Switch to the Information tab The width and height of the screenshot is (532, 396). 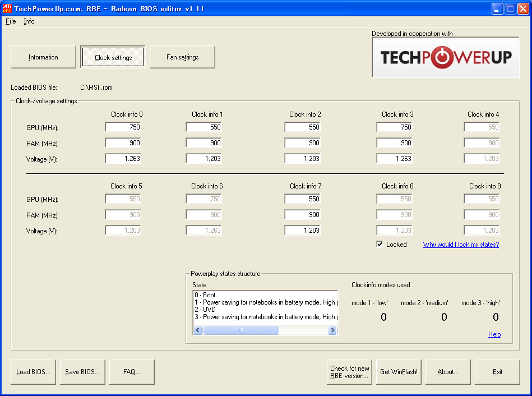(x=43, y=57)
